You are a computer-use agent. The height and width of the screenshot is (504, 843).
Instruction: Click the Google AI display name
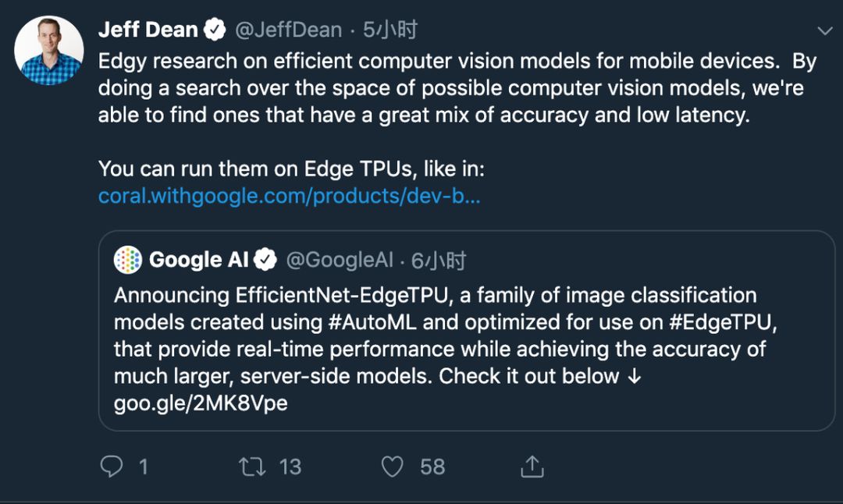tap(198, 260)
